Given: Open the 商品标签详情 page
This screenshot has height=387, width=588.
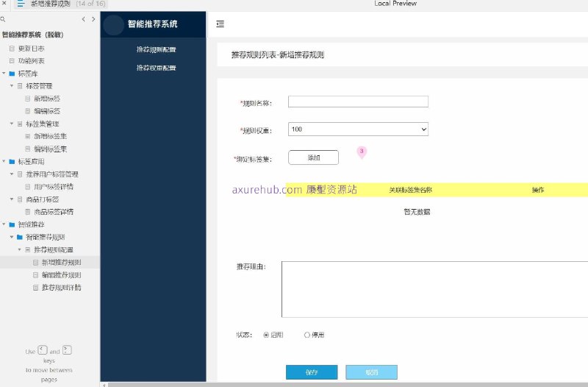Looking at the screenshot, I should pos(54,212).
